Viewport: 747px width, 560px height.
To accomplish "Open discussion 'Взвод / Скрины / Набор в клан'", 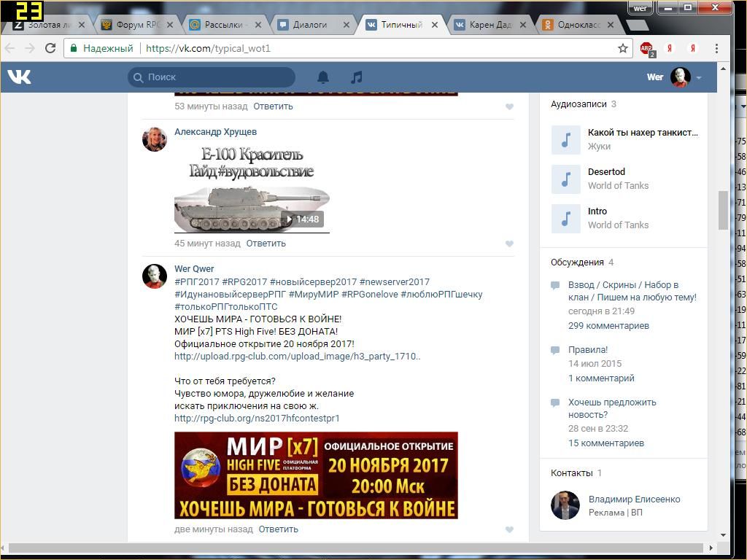I will pyautogui.click(x=632, y=291).
